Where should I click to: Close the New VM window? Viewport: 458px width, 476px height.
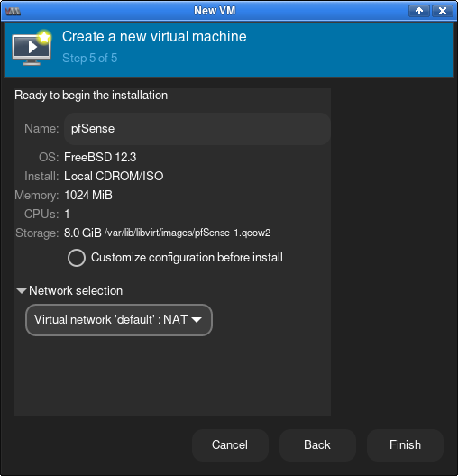tap(443, 11)
